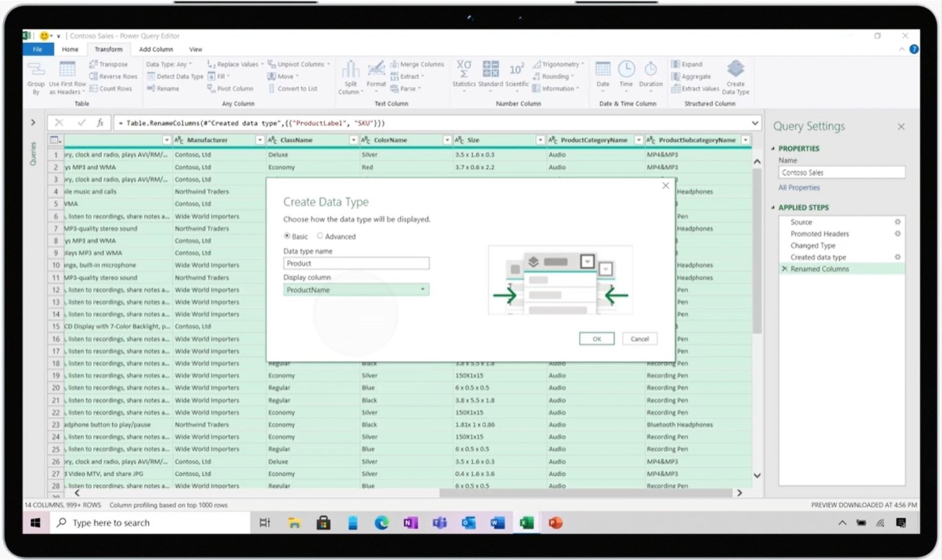Image resolution: width=942 pixels, height=560 pixels.
Task: Click the Group By icon in ribbon
Action: pyautogui.click(x=35, y=70)
